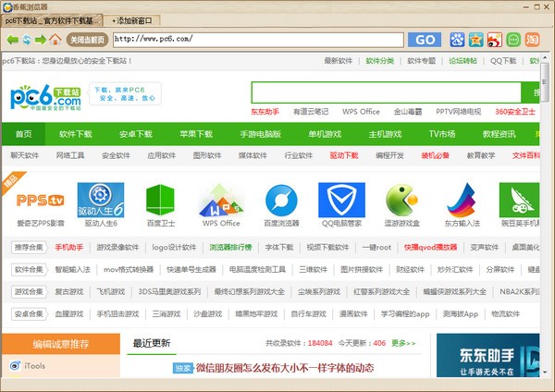Click the 复古游戏 collection link
The height and width of the screenshot is (392, 555).
click(x=69, y=292)
